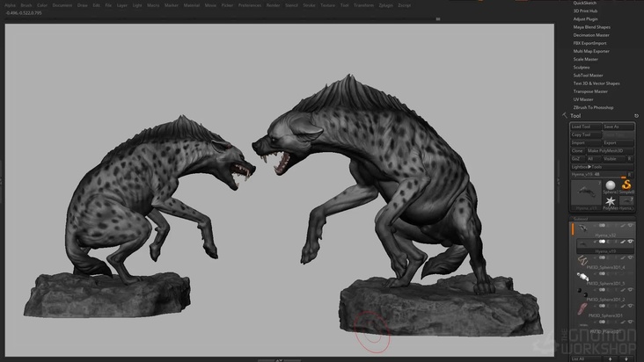
Task: Open the Material menu
Action: [192, 5]
